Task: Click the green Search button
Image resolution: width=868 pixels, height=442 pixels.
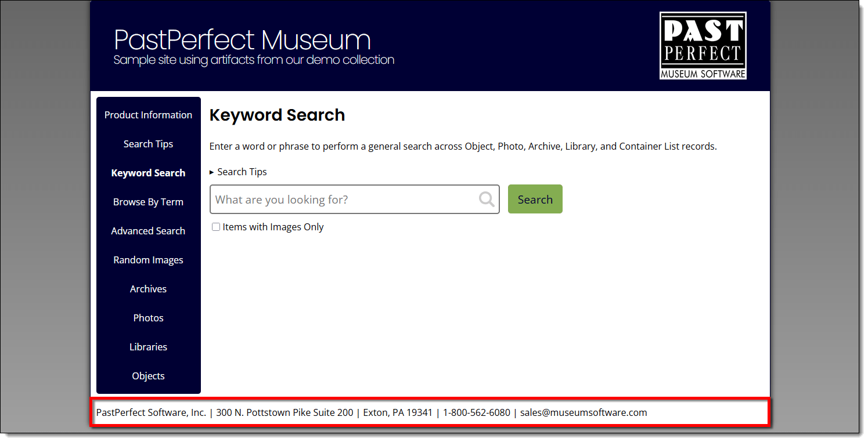Action: tap(535, 200)
